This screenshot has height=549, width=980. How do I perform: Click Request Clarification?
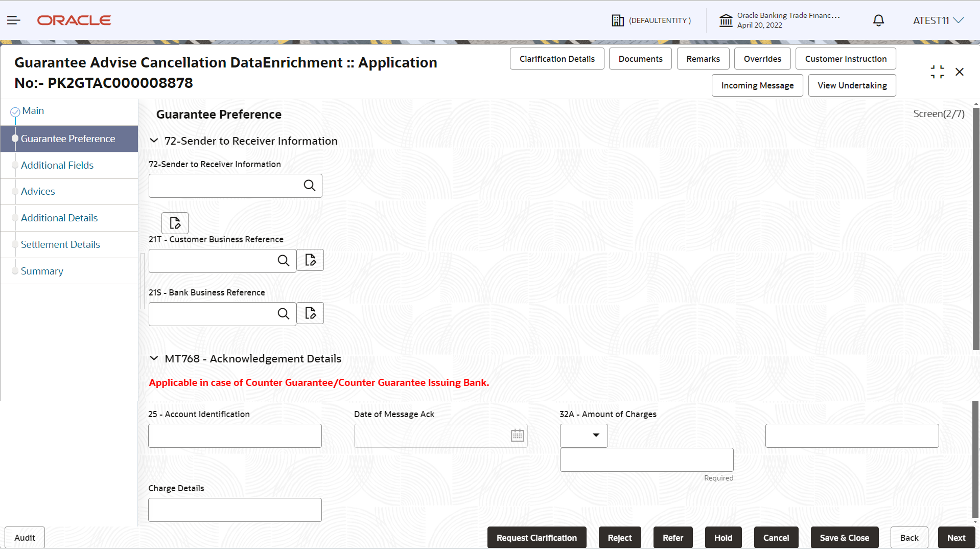pos(536,538)
